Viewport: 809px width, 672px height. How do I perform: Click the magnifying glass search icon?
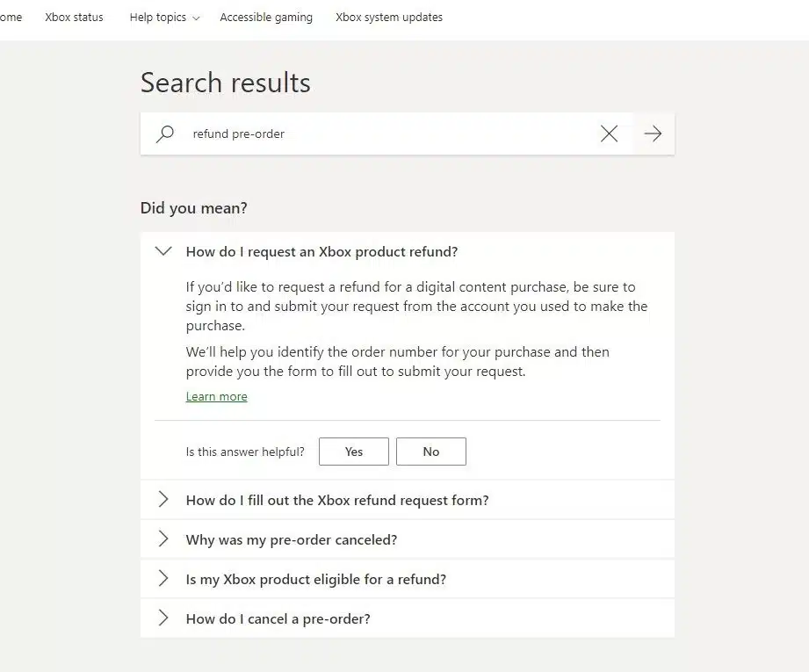tap(165, 134)
